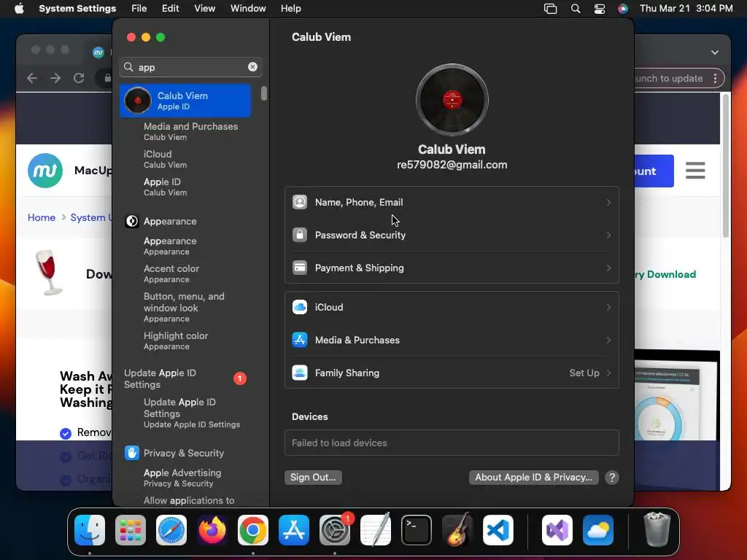Viewport: 747px width, 560px height.
Task: Click the Privacy & Security hand icon
Action: pos(132,453)
